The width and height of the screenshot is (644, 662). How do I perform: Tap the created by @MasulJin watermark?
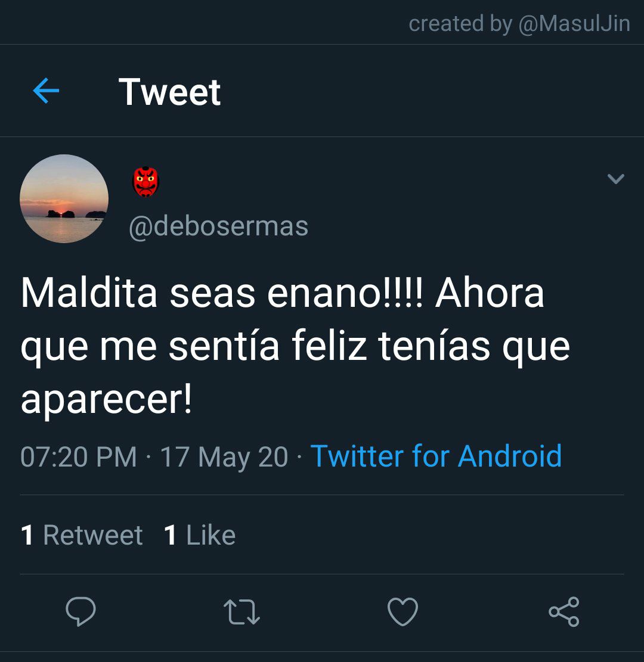point(519,23)
